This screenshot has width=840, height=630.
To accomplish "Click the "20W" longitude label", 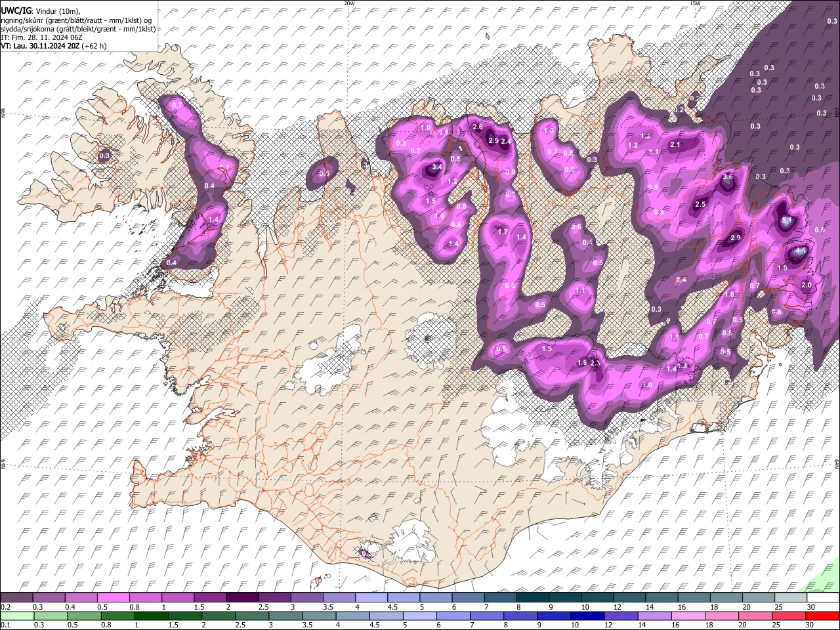I will pos(348,3).
